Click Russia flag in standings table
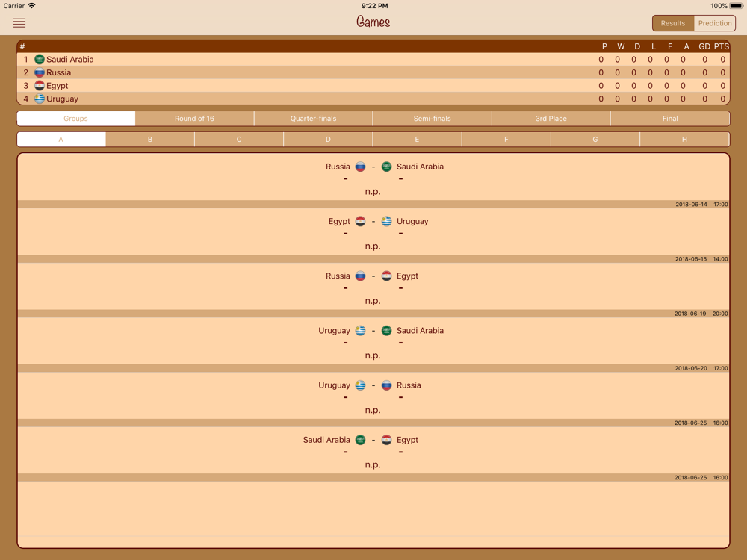 click(40, 72)
